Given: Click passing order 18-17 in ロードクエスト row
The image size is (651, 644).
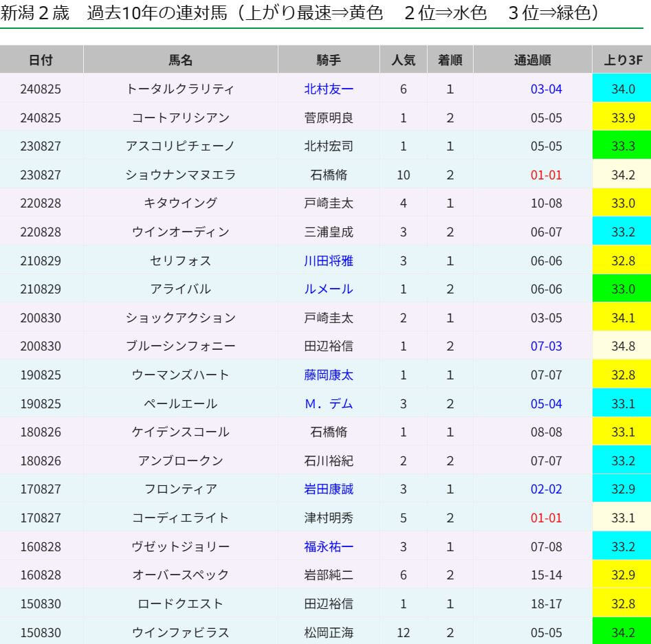Looking at the screenshot, I should point(546,603).
